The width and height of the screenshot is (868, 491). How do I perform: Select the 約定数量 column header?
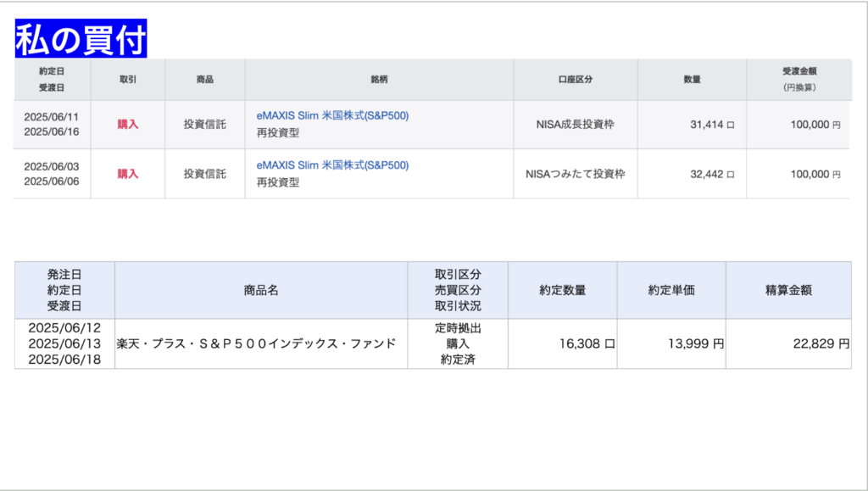pos(563,290)
